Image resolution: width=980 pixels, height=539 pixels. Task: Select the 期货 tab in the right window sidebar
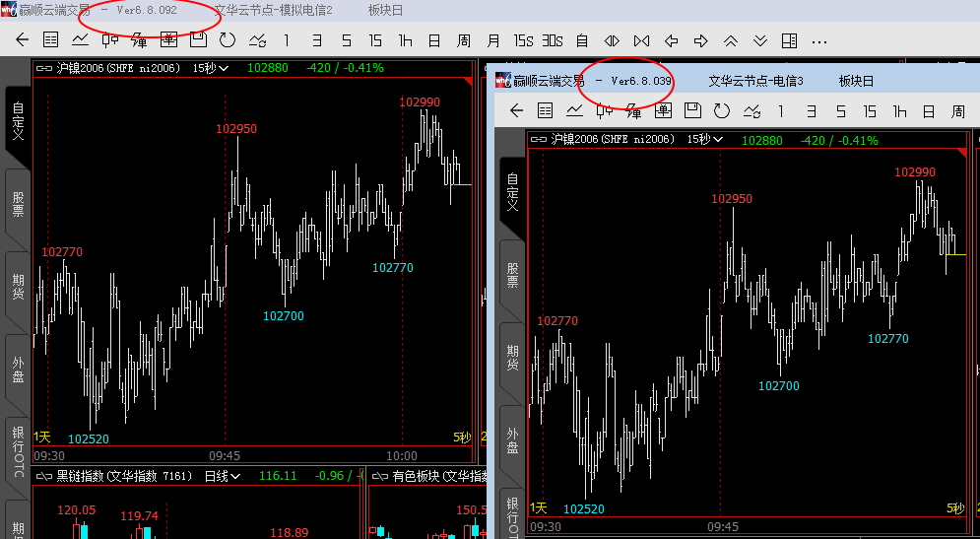pyautogui.click(x=512, y=358)
